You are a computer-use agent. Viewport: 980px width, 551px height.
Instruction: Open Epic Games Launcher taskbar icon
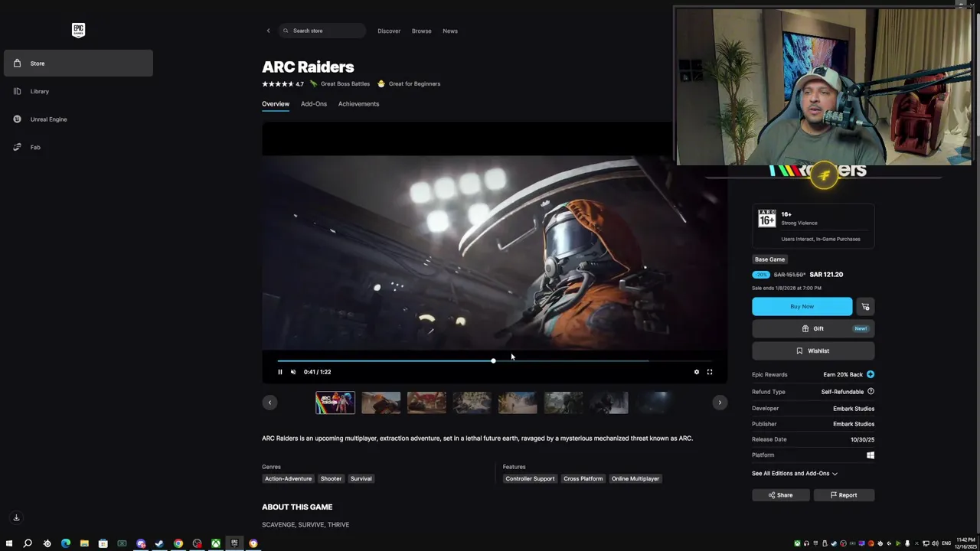click(234, 543)
